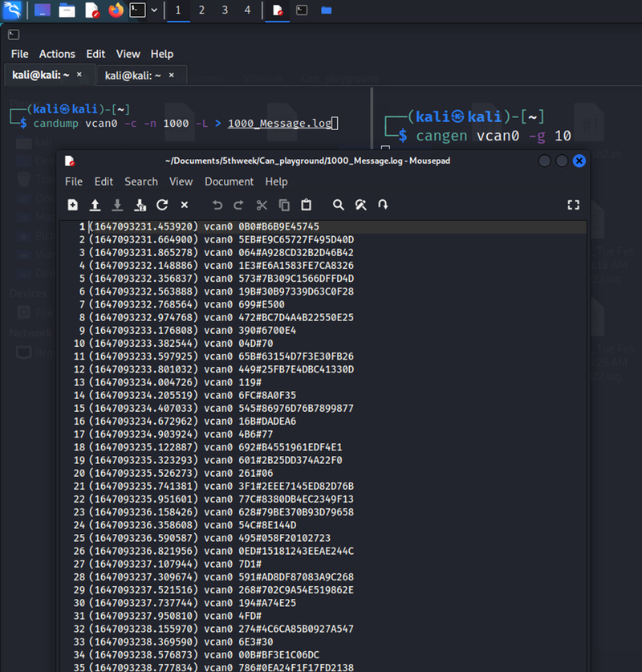Click the line with 04D#70
Screen dimensions: 642x672
click(323, 344)
